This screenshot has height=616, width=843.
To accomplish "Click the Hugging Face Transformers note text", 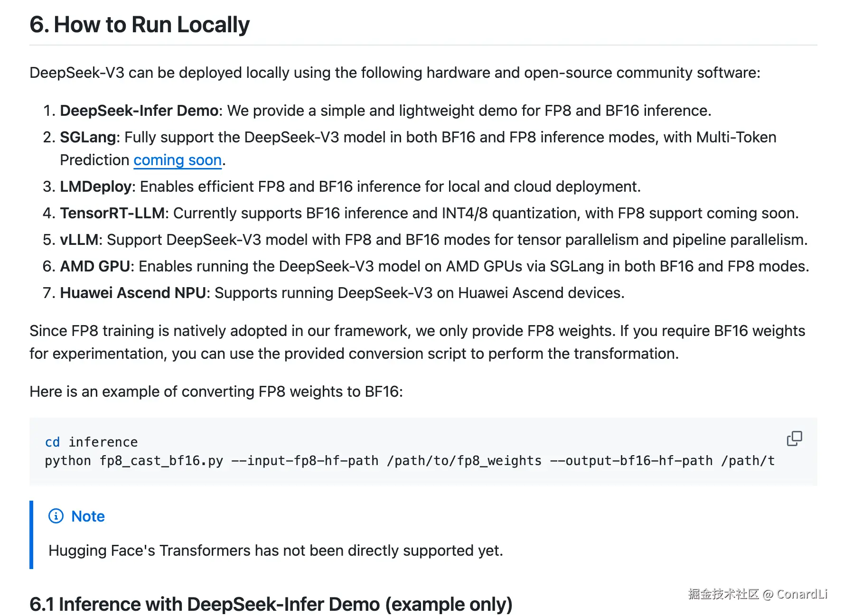I will coord(275,551).
